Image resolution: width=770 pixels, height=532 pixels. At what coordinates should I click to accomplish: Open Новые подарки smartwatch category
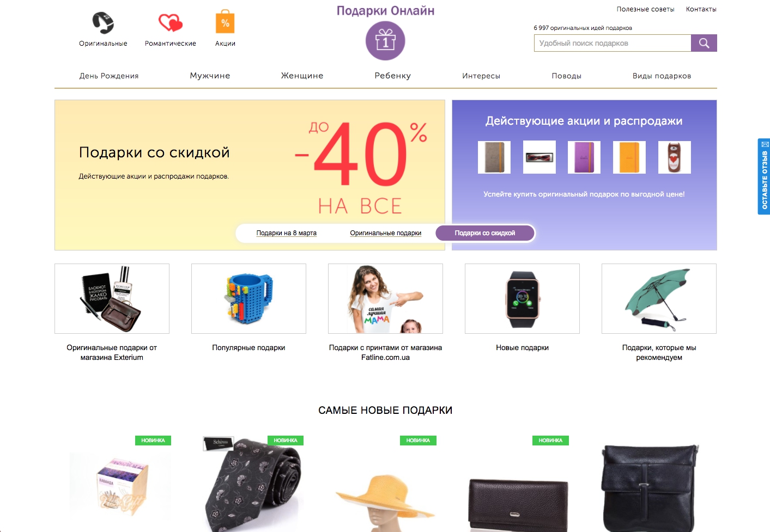[522, 299]
